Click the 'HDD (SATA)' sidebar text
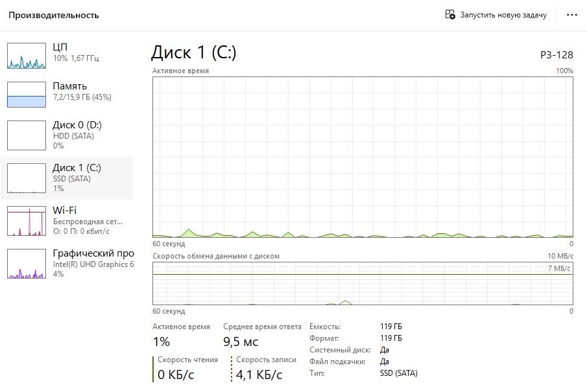 pyautogui.click(x=73, y=136)
